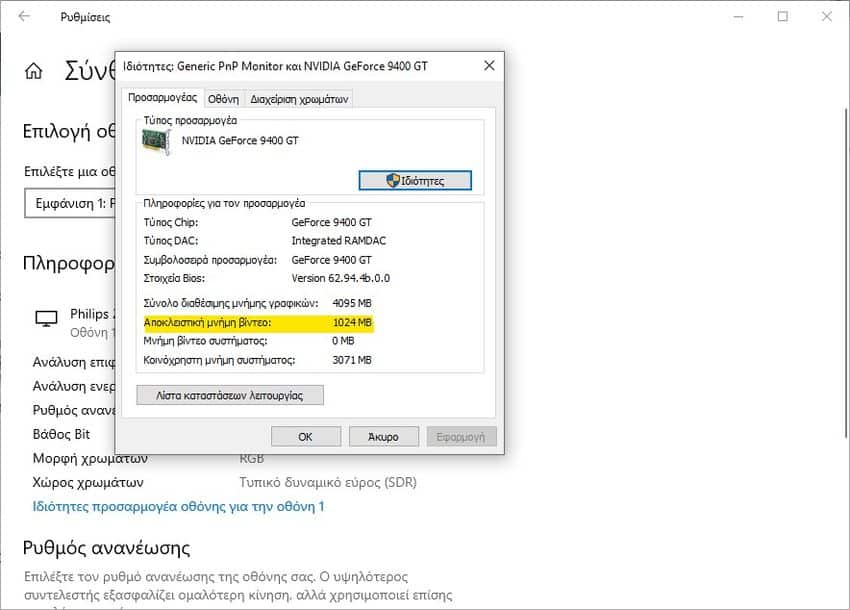The width and height of the screenshot is (850, 610).
Task: Select the Προσαρμογέας tab
Action: pos(163,98)
